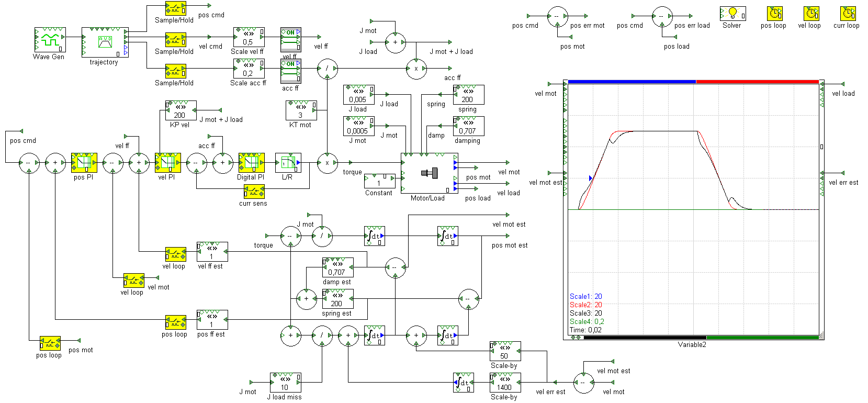
Task: Click the green channel bar below plot
Action: click(762, 338)
